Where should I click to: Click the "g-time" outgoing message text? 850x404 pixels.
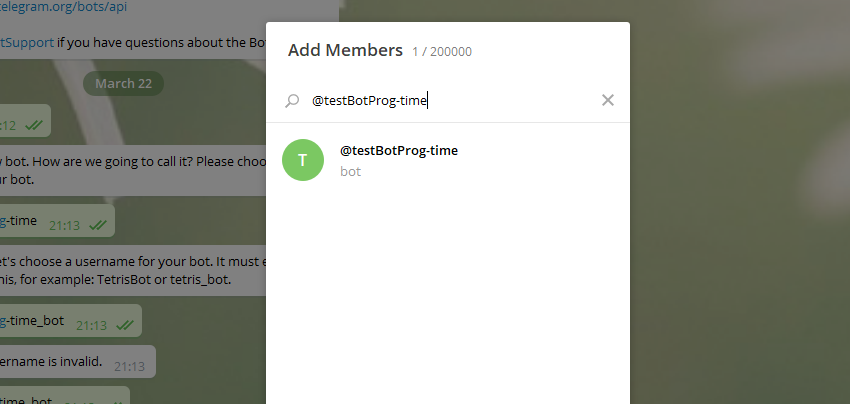[18, 221]
